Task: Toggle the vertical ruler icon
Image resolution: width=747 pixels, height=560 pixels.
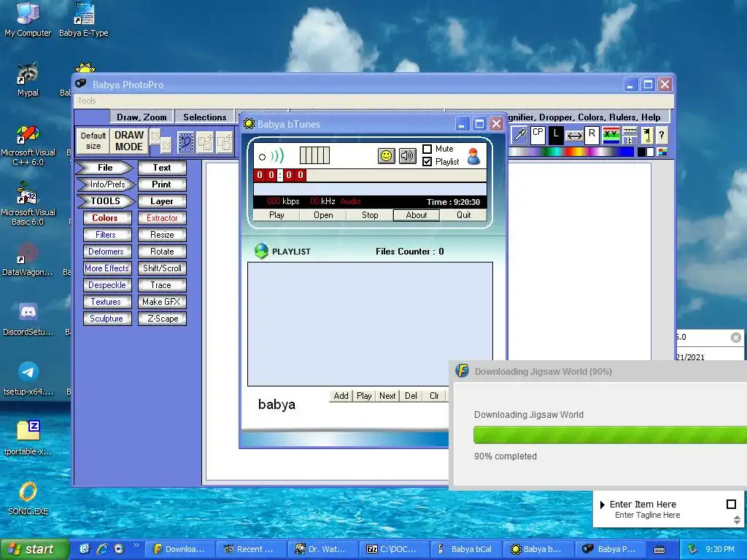Action: coord(630,140)
